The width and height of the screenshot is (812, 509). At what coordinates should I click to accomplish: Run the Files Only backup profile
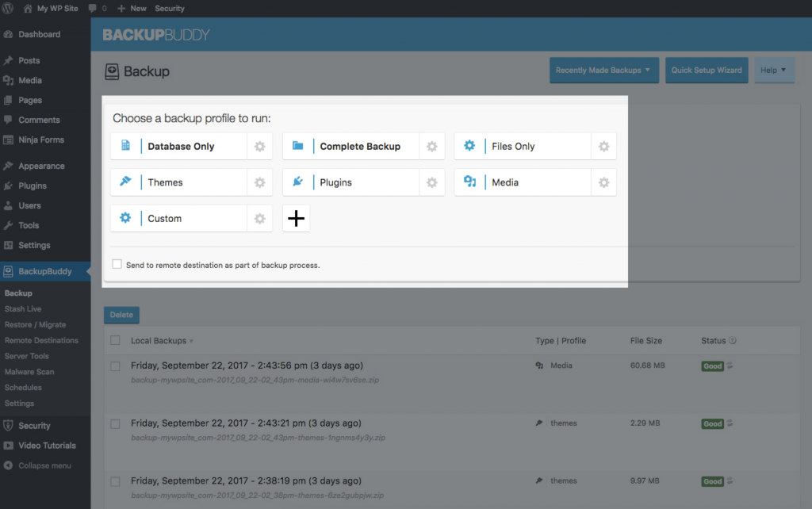click(523, 147)
